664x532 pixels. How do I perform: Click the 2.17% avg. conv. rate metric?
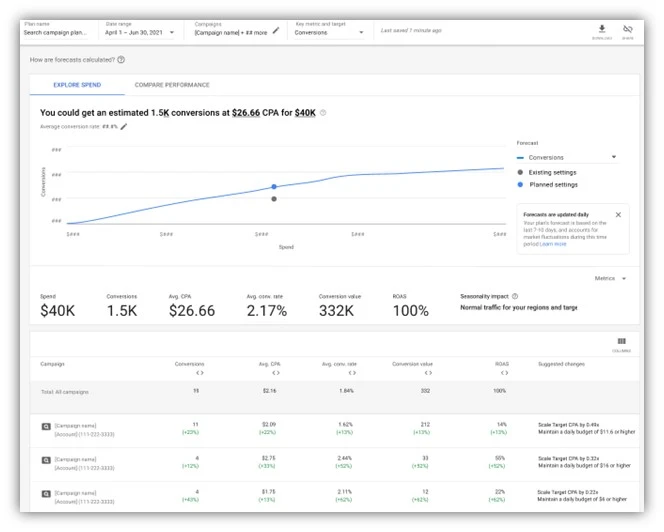(267, 306)
